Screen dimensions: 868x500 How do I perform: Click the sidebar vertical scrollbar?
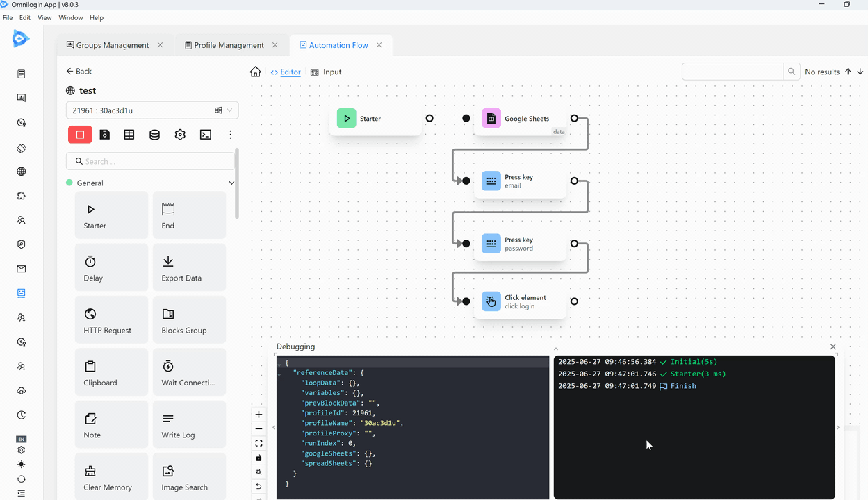pyautogui.click(x=237, y=183)
